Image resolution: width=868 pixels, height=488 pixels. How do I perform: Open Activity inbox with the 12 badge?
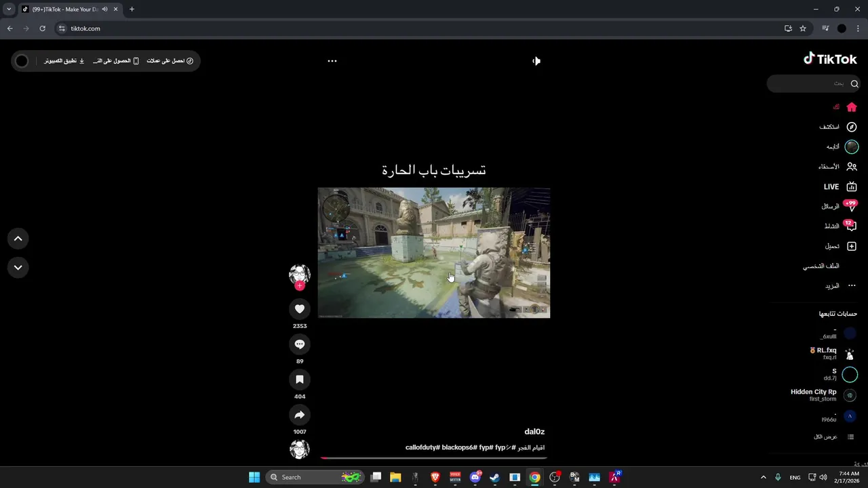(x=841, y=226)
